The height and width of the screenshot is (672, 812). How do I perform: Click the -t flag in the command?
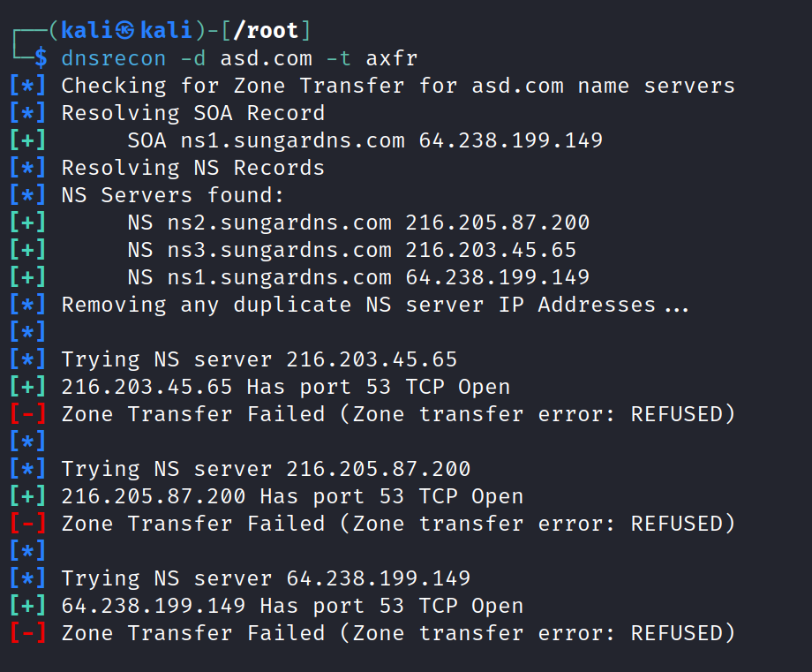pyautogui.click(x=339, y=58)
